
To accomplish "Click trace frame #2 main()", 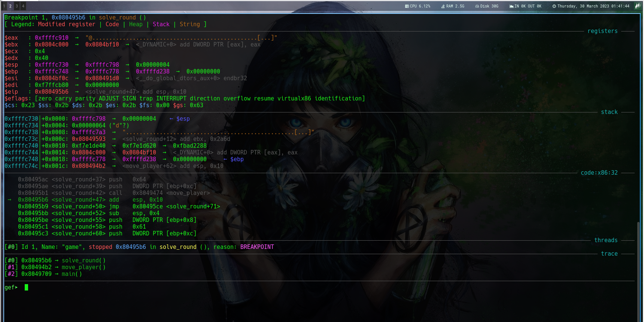I will (x=43, y=274).
